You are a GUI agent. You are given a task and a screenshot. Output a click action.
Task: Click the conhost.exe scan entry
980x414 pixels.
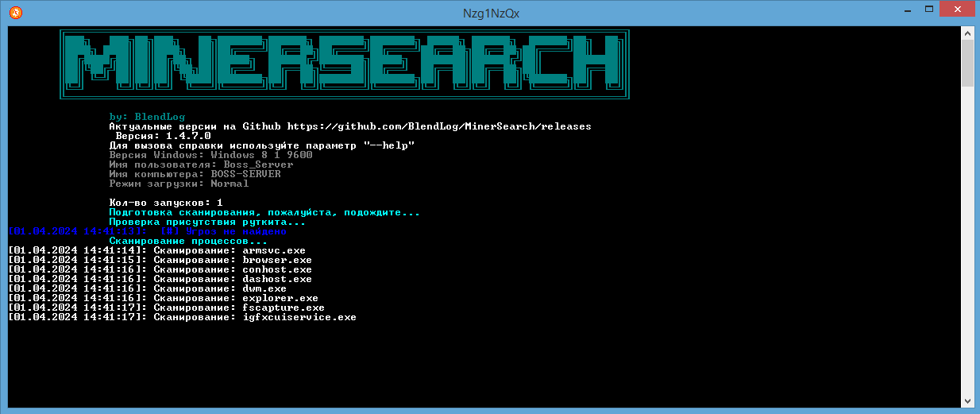pos(160,269)
